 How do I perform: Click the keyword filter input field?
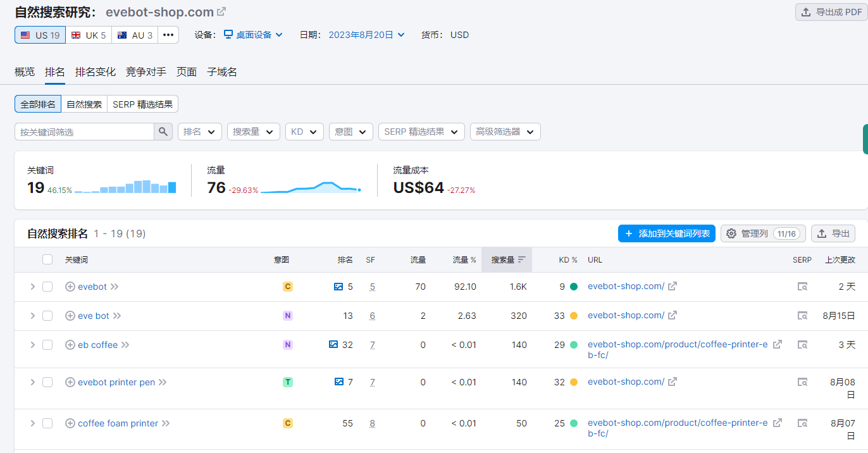coord(84,132)
